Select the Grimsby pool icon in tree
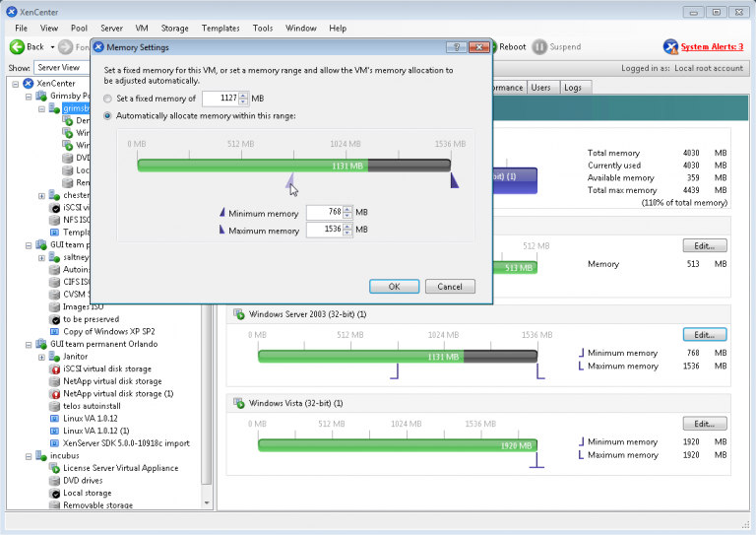 [x=41, y=96]
